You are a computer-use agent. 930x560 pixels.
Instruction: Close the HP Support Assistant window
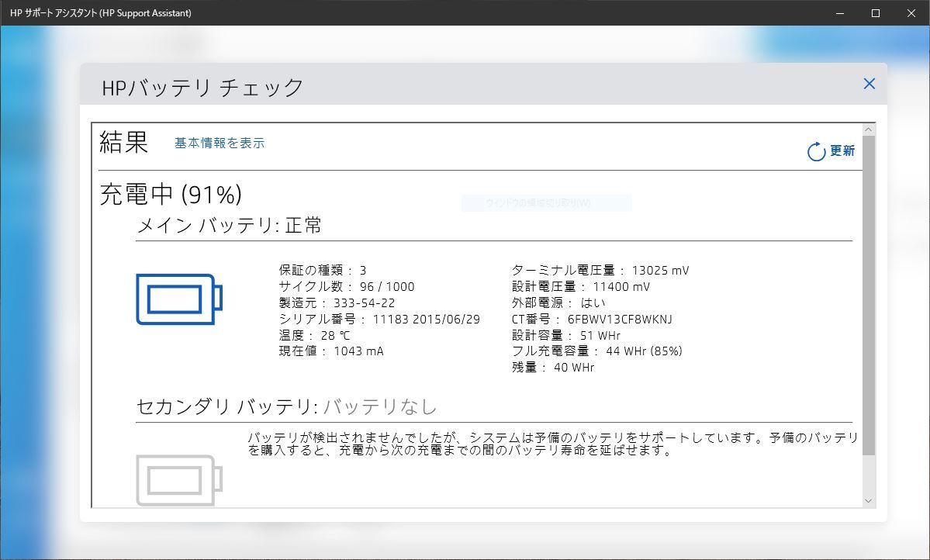(x=911, y=13)
